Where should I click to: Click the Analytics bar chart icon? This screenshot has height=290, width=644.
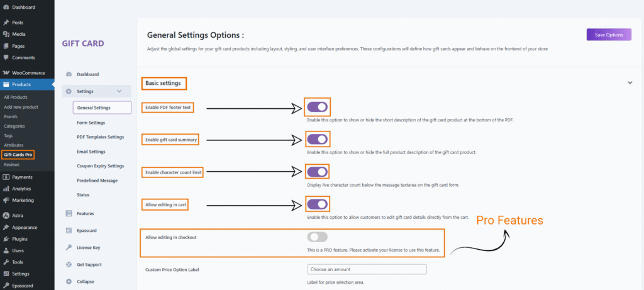coord(6,189)
